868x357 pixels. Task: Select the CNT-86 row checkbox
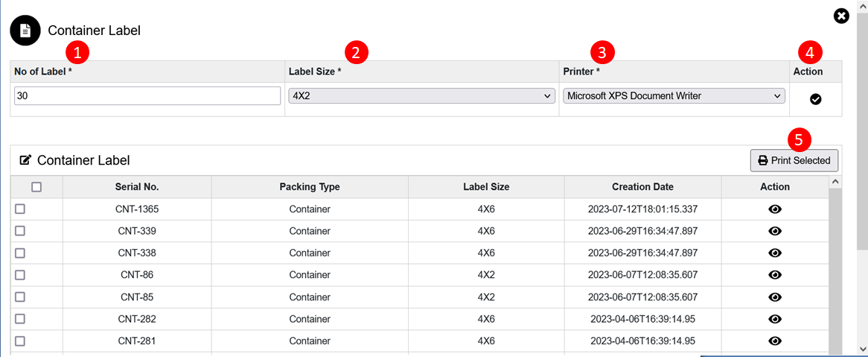[20, 275]
